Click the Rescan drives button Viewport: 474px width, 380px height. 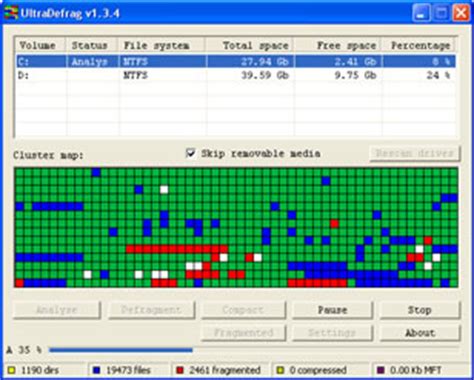[415, 153]
